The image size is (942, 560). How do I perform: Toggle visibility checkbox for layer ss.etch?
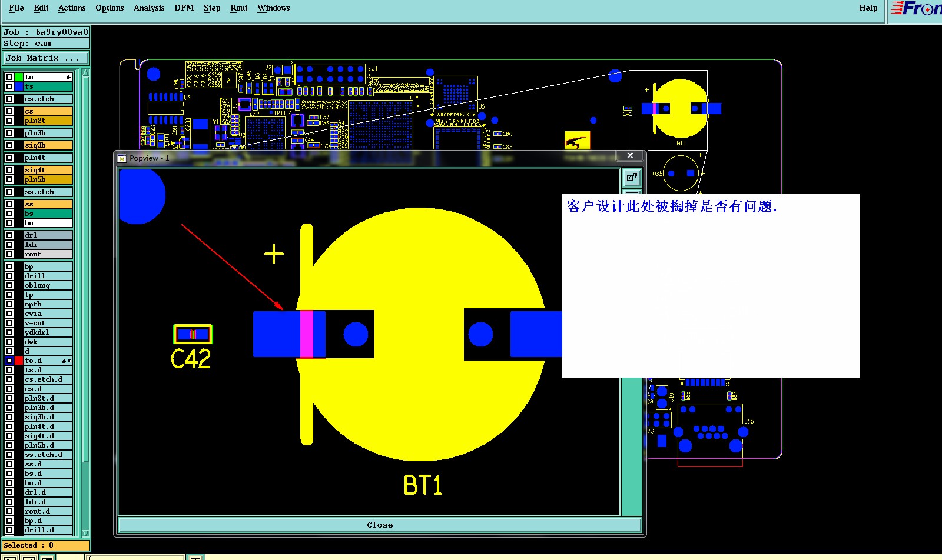(9, 192)
